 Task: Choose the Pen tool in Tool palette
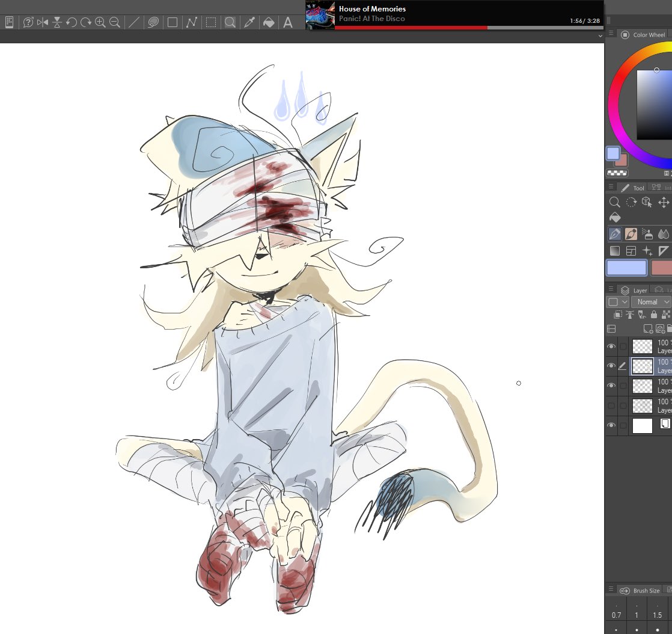(614, 234)
